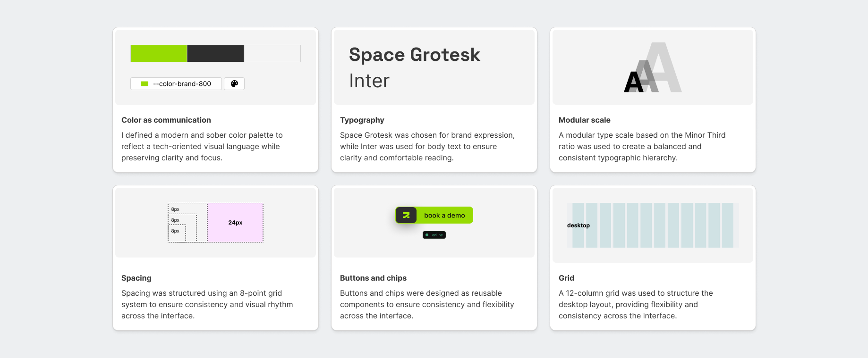Click the green dot in online chip

point(427,235)
